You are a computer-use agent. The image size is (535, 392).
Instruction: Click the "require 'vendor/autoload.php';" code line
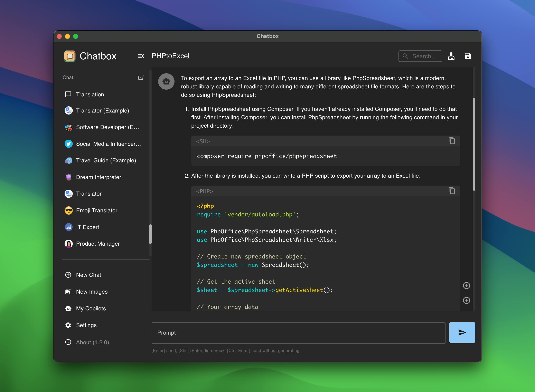(248, 215)
